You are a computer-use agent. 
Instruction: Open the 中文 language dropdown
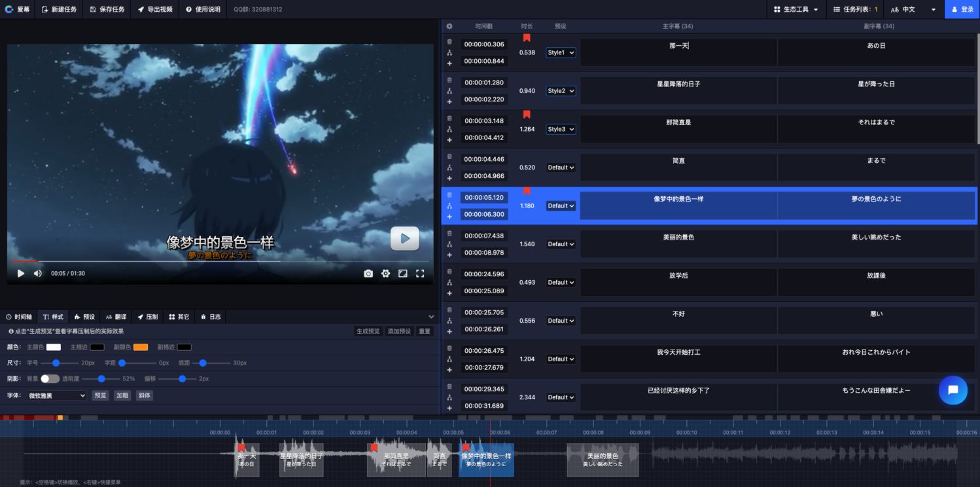tap(914, 9)
